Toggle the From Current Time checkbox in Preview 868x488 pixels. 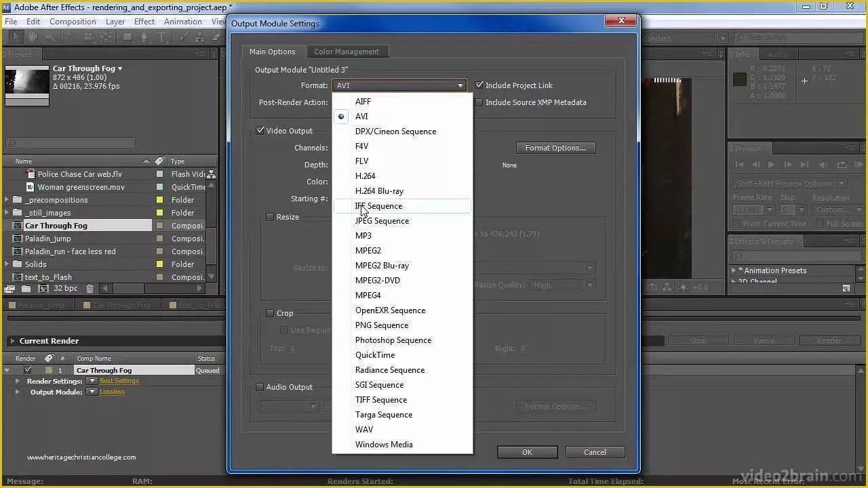[x=737, y=224]
